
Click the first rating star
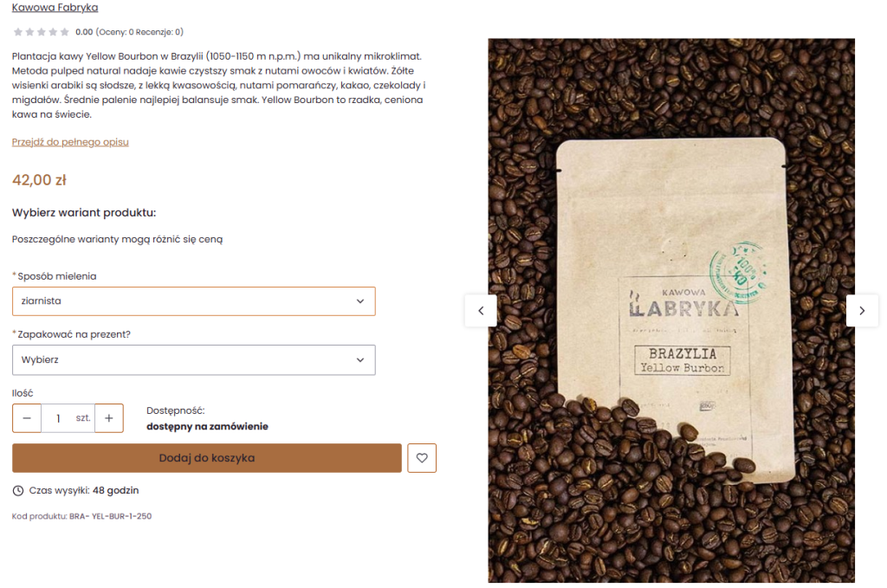pyautogui.click(x=18, y=32)
